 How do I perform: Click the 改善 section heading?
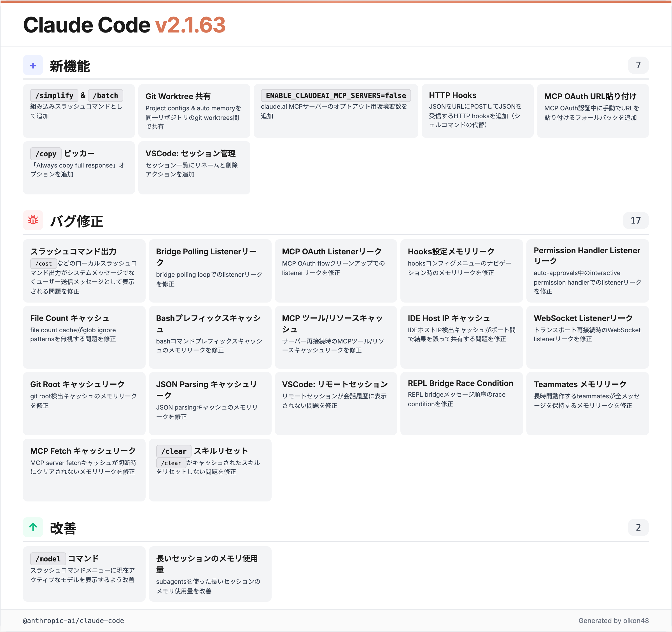(63, 528)
